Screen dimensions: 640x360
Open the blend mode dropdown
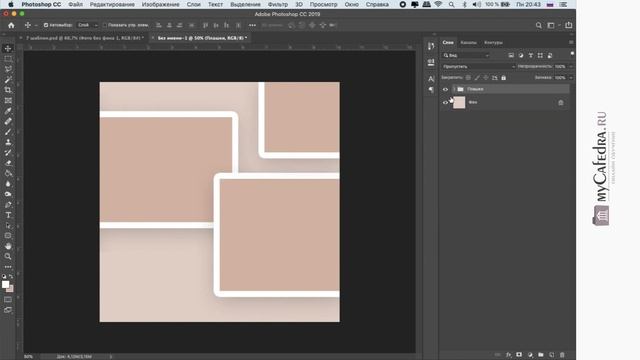478,67
